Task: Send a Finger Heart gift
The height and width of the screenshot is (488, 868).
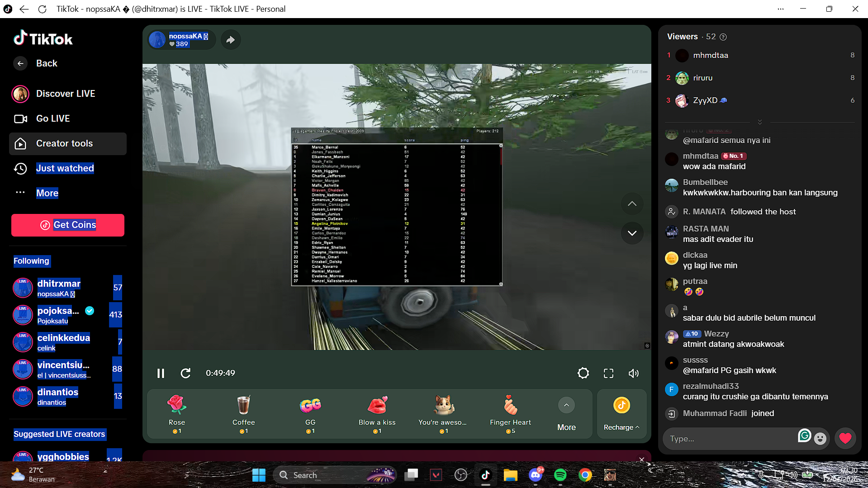Action: [x=511, y=414]
